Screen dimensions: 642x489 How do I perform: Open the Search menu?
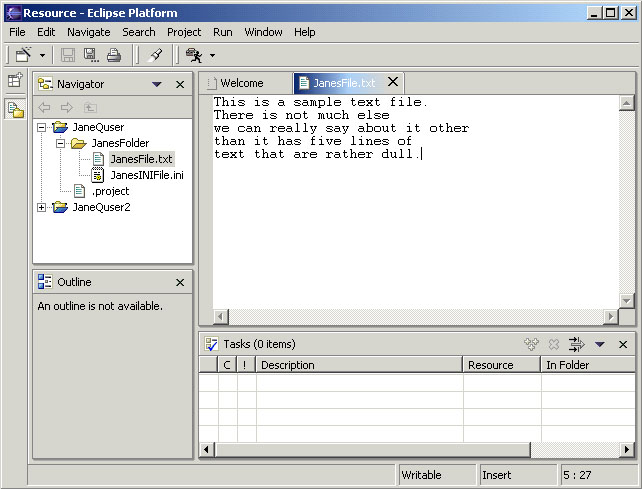(139, 32)
